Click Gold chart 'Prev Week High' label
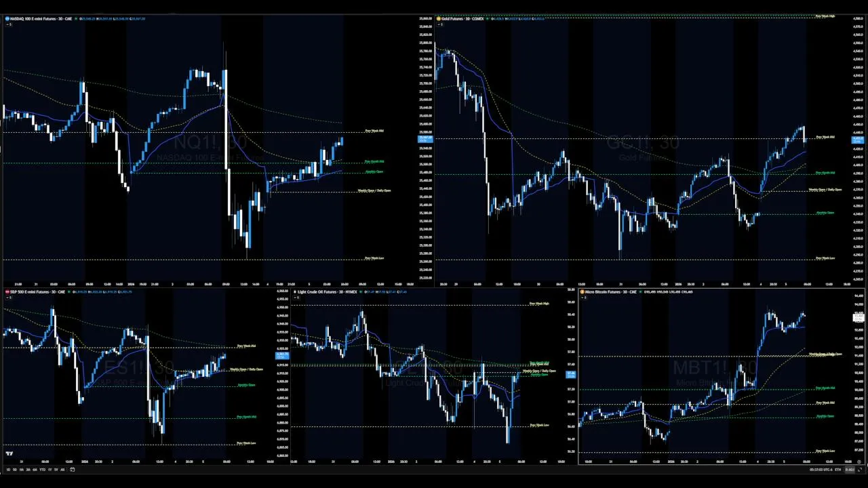The width and height of the screenshot is (868, 488). (825, 16)
